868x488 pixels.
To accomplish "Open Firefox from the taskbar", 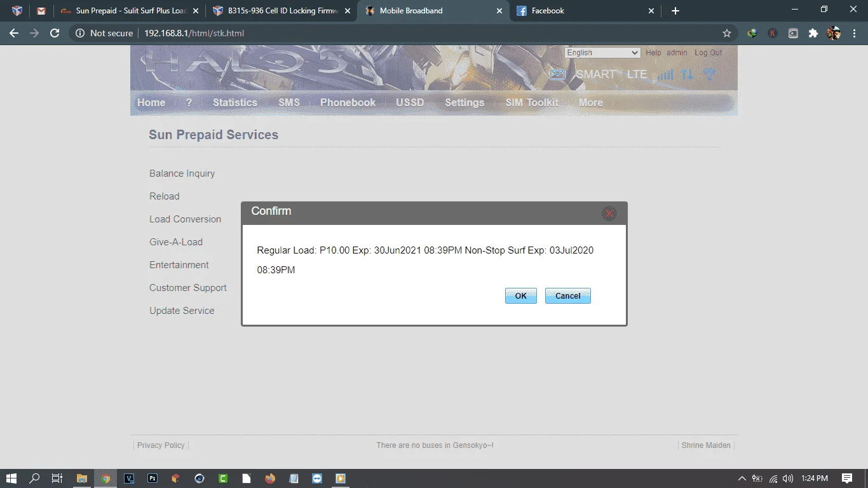I will [x=270, y=478].
